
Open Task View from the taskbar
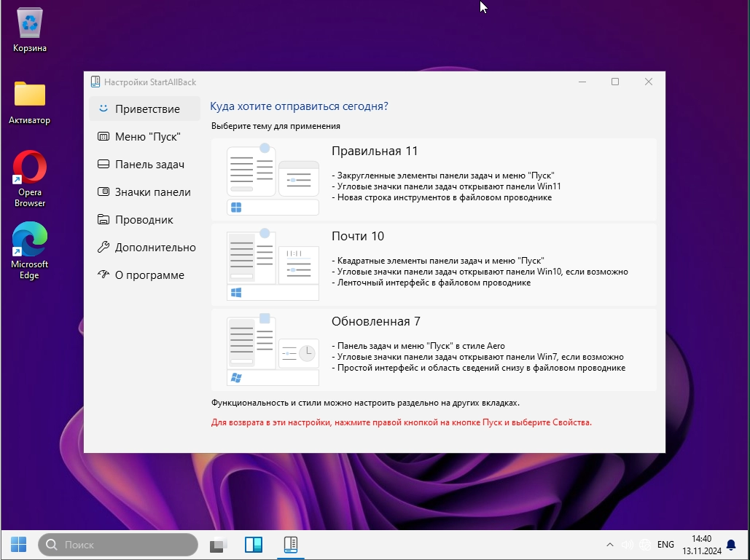[x=219, y=545]
